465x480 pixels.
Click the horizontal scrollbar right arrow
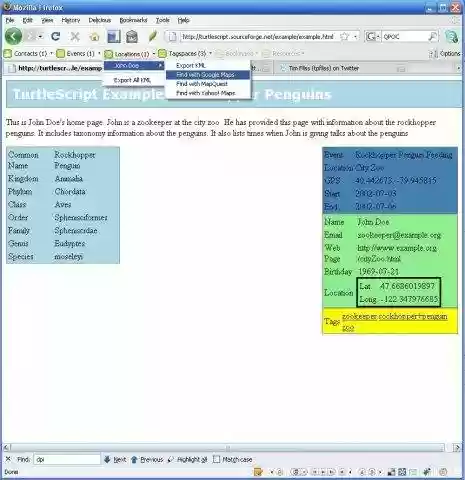tap(457, 447)
